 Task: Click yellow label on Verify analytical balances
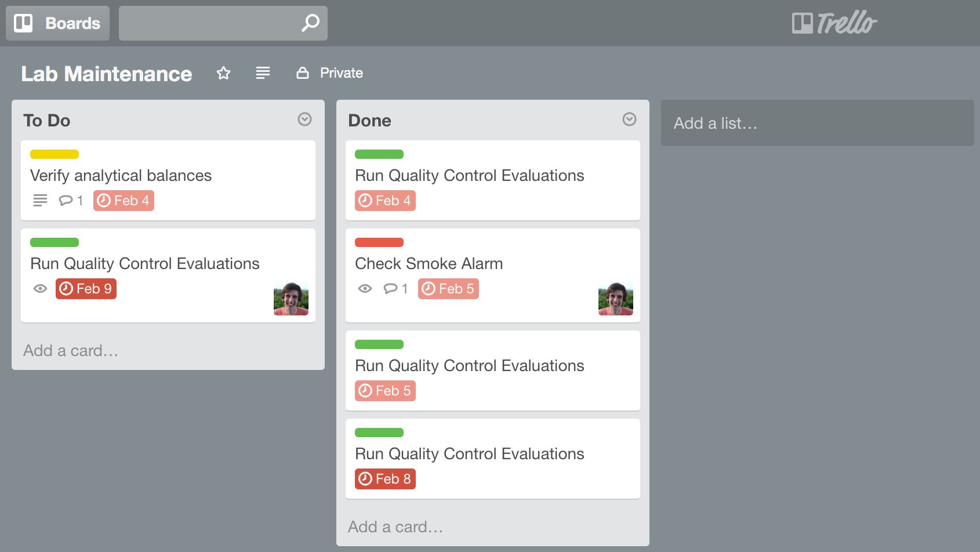pos(55,154)
